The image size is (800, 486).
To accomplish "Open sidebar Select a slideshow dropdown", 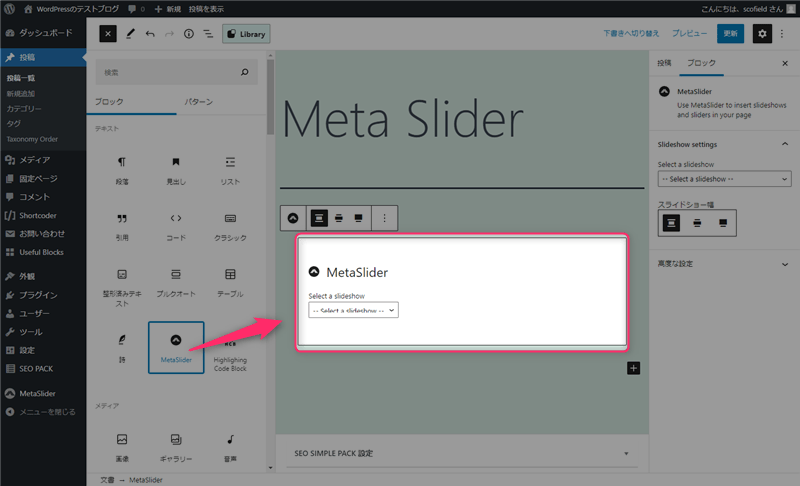I will [724, 179].
